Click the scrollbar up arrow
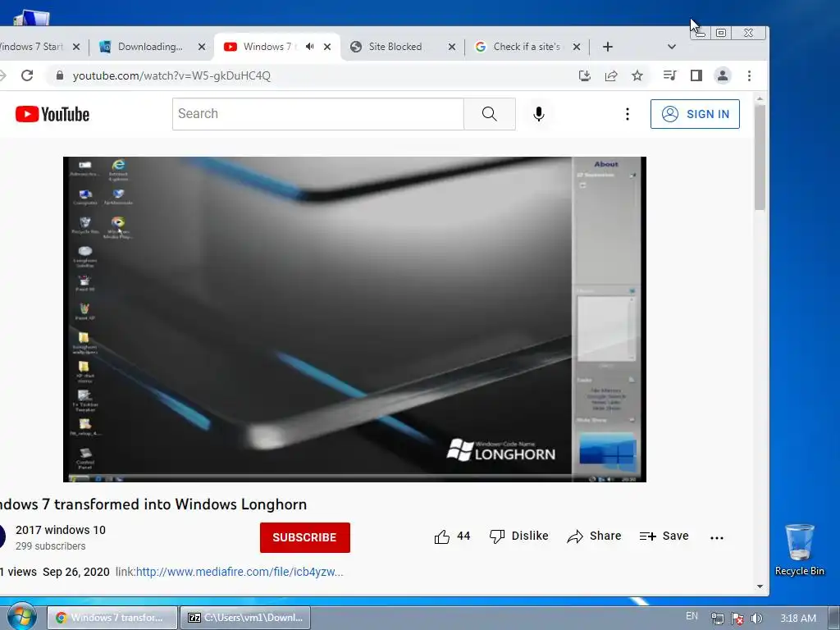The width and height of the screenshot is (840, 630). pyautogui.click(x=760, y=99)
